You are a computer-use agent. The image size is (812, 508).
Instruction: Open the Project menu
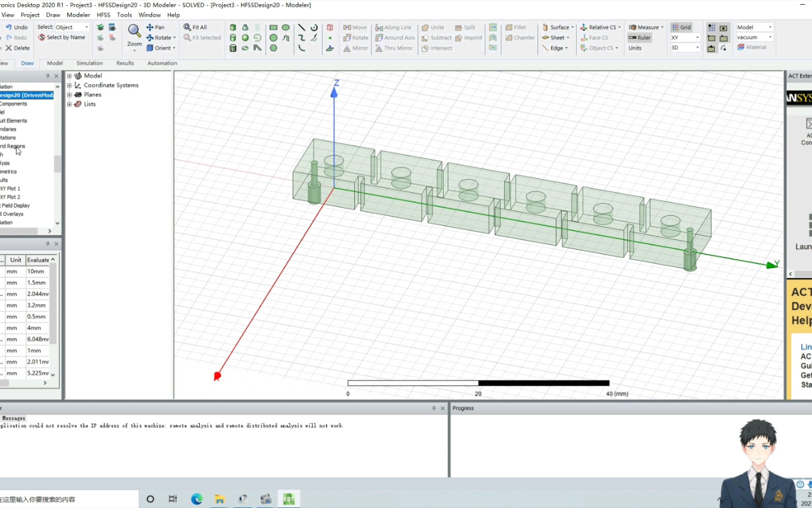point(30,15)
